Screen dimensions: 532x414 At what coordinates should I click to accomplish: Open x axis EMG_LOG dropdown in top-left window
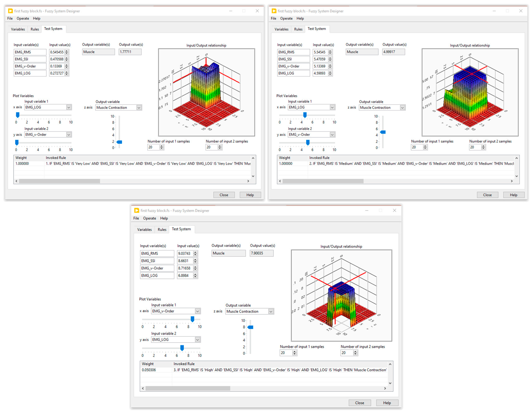tap(69, 107)
